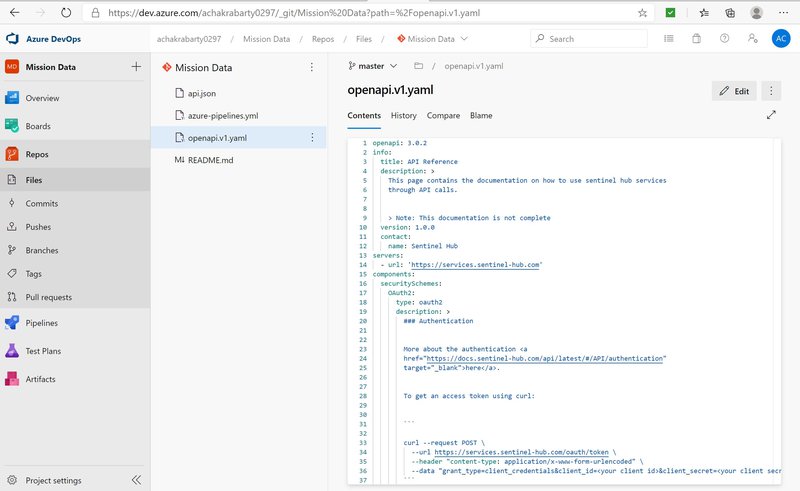The height and width of the screenshot is (491, 800).
Task: Open the green checkmark browser extension
Action: click(x=670, y=13)
